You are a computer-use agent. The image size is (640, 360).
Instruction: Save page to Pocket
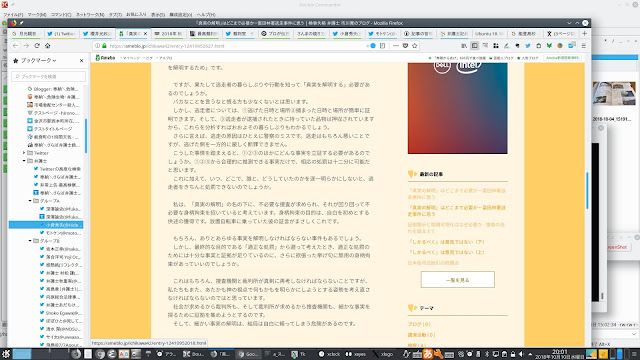405,46
